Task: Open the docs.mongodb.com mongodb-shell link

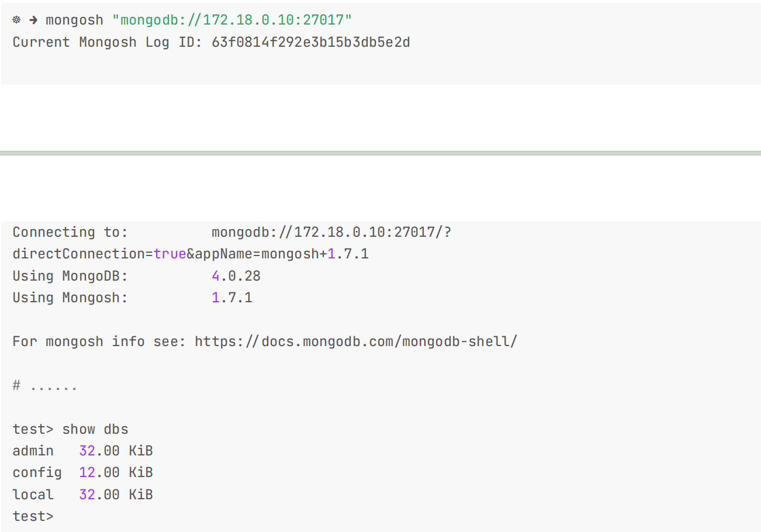Action: point(355,341)
